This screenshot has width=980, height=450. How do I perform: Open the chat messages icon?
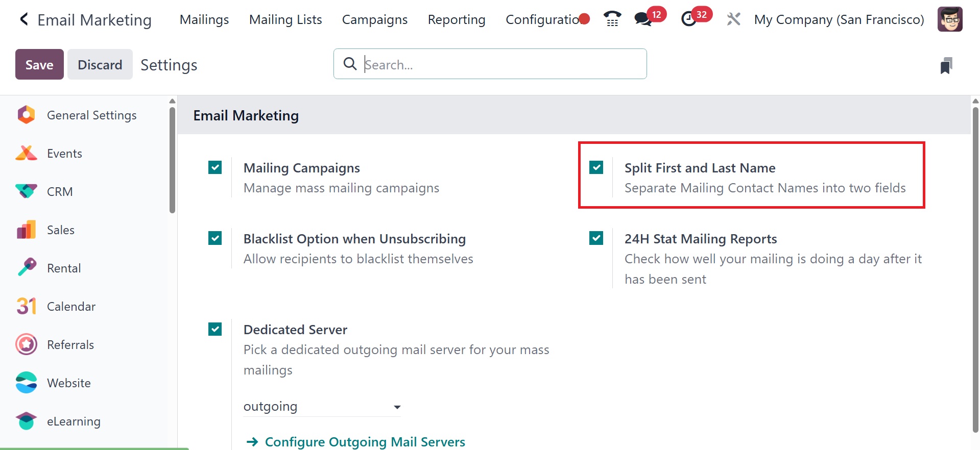click(x=643, y=19)
